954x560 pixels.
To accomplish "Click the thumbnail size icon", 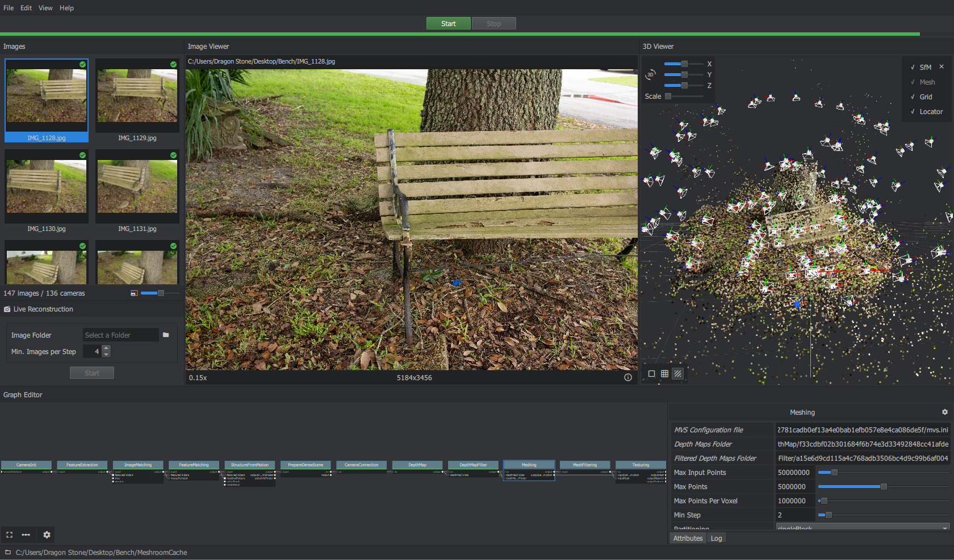I will point(134,293).
